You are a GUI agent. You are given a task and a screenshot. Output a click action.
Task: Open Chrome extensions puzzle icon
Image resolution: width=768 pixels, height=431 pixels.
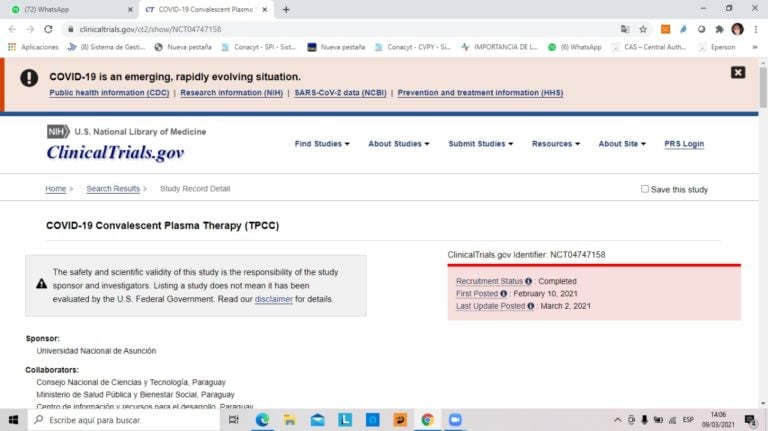[719, 29]
